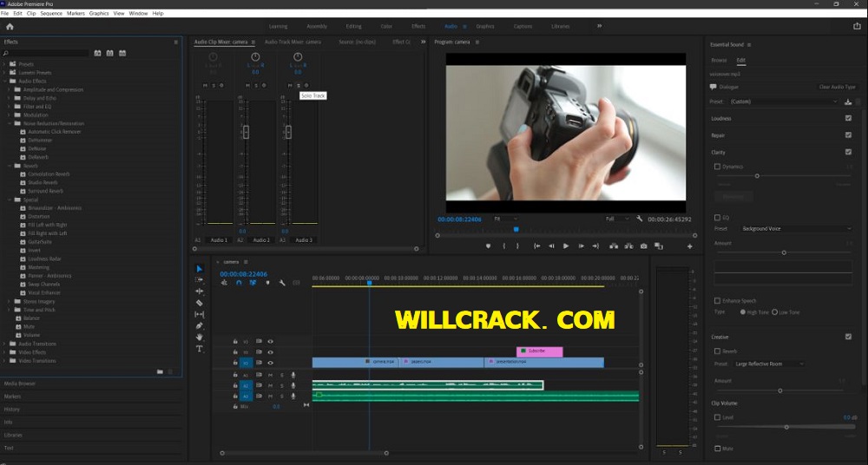
Task: Open the File menu
Action: [x=5, y=13]
